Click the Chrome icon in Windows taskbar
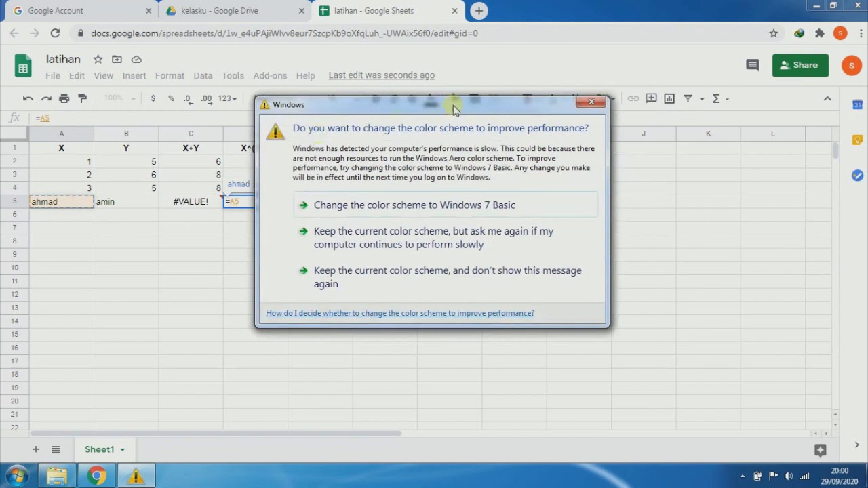Viewport: 868px width, 488px height. 96,476
